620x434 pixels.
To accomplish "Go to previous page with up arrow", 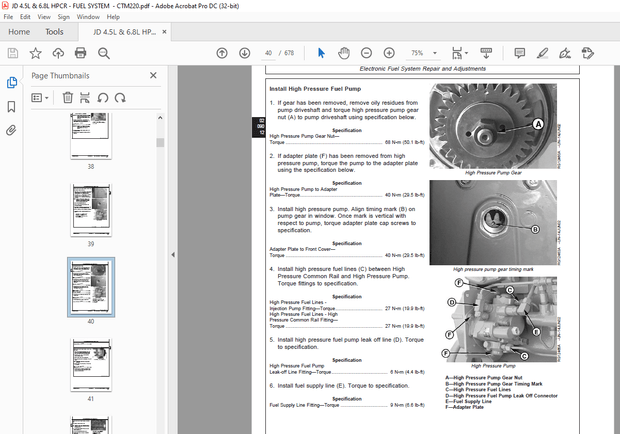I will pos(220,53).
